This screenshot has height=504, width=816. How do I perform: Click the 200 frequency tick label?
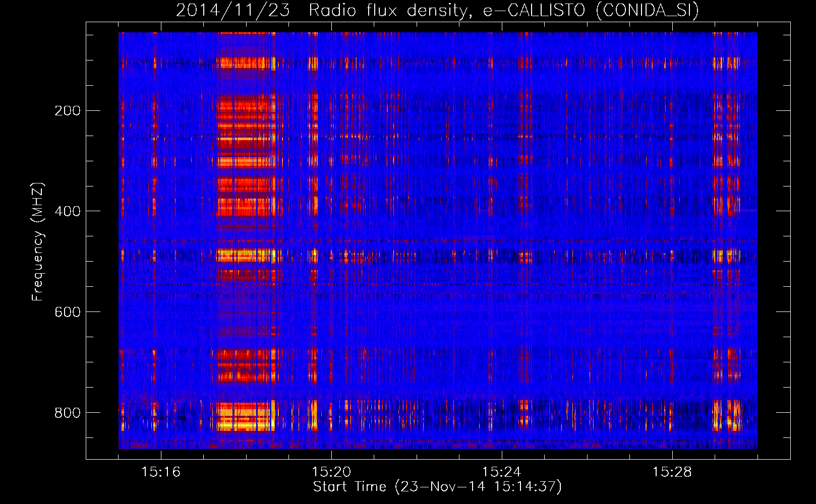(68, 111)
